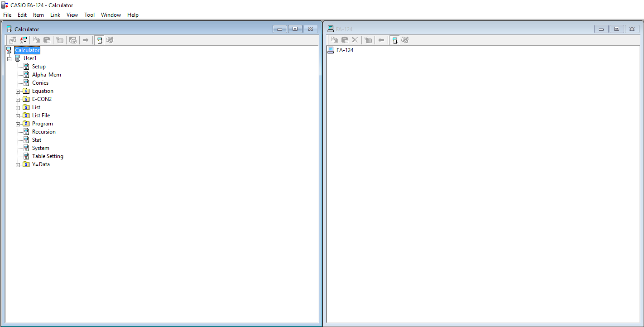The height and width of the screenshot is (327, 644).
Task: Expand the Equation folder
Action: click(18, 91)
